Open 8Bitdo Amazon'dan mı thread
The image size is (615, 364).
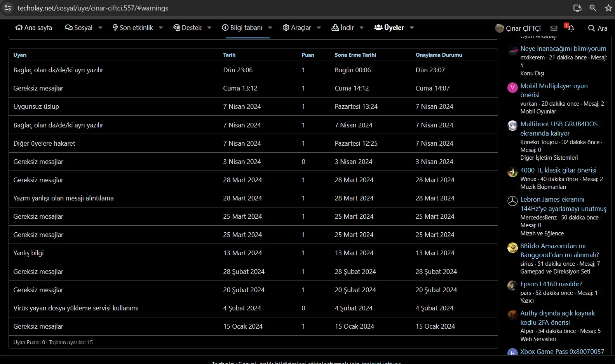pos(559,250)
